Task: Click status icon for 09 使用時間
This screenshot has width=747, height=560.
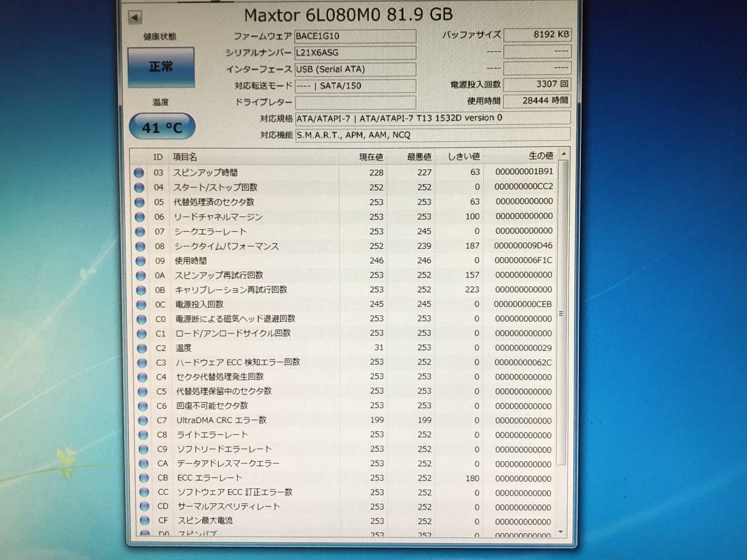Action: click(x=140, y=261)
